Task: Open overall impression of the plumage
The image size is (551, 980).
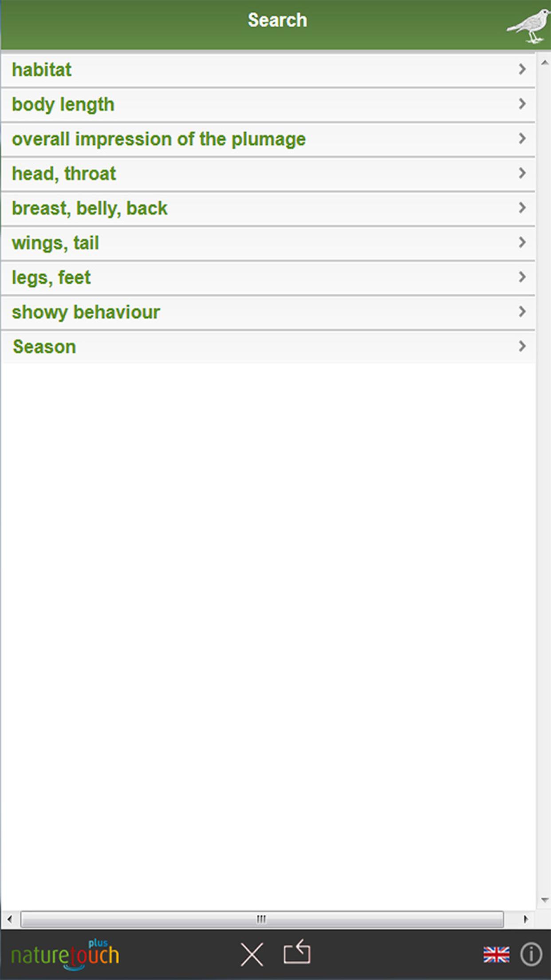Action: tap(268, 139)
